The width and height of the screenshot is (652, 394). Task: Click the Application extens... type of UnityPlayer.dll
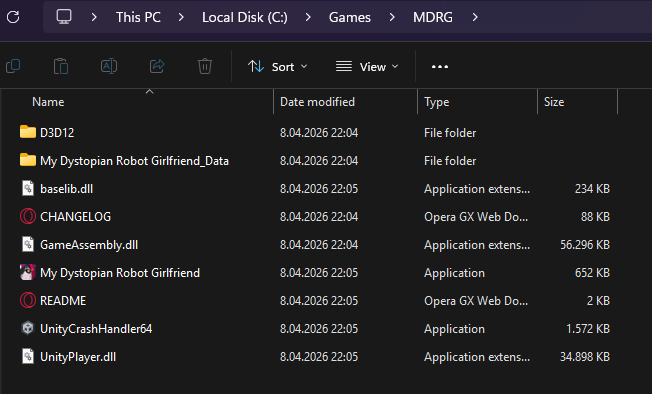(x=477, y=357)
